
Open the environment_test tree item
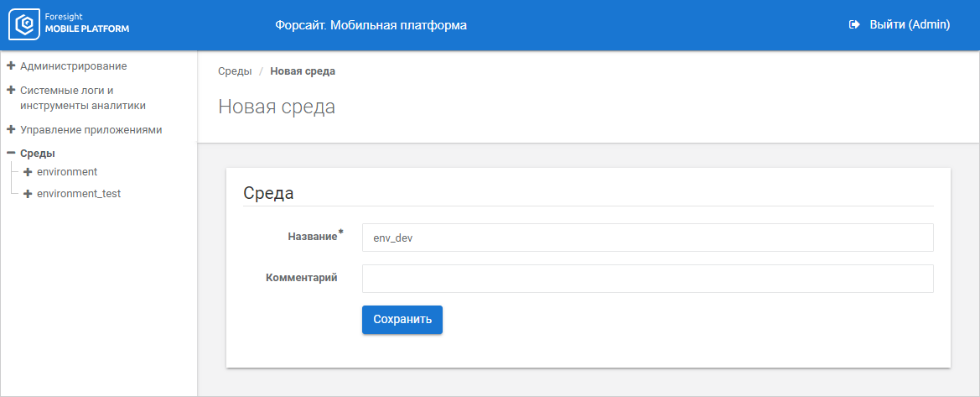click(79, 194)
